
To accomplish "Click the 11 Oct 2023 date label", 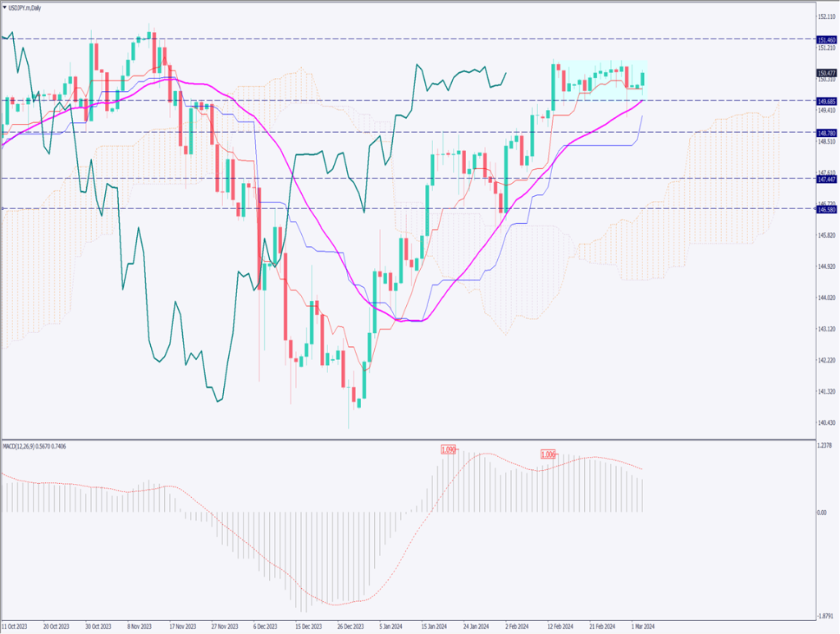I will [x=17, y=626].
